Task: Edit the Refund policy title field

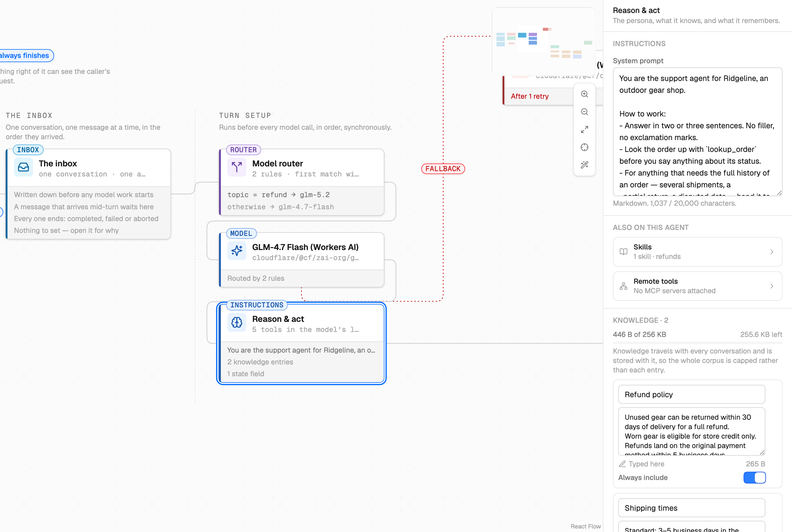Action: (x=692, y=394)
